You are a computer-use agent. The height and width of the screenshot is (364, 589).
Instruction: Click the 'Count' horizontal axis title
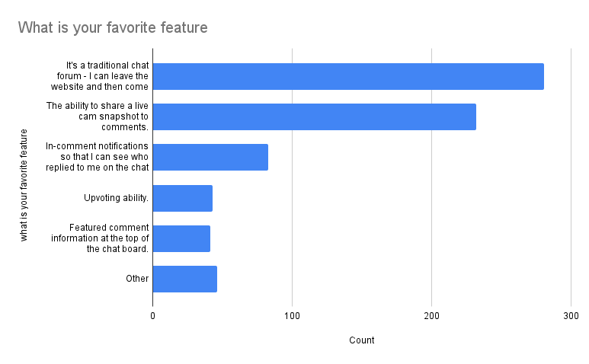[x=361, y=340]
